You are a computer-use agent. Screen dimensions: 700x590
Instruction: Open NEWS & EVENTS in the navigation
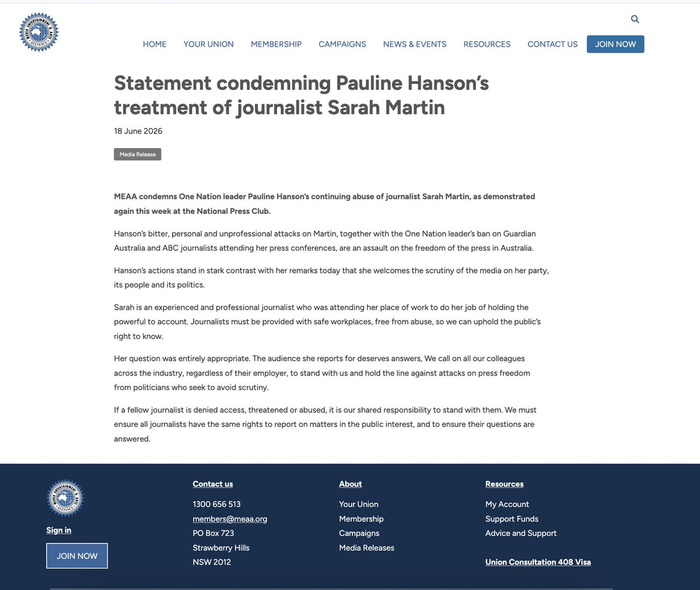(415, 44)
